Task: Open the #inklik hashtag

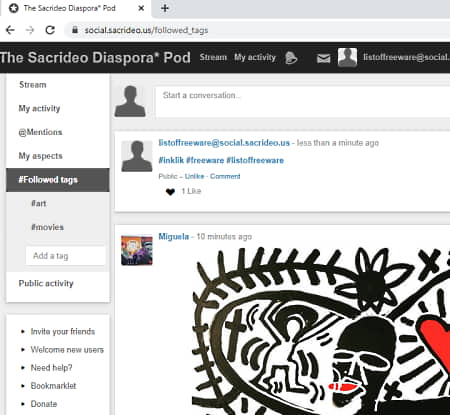Action: click(x=171, y=160)
